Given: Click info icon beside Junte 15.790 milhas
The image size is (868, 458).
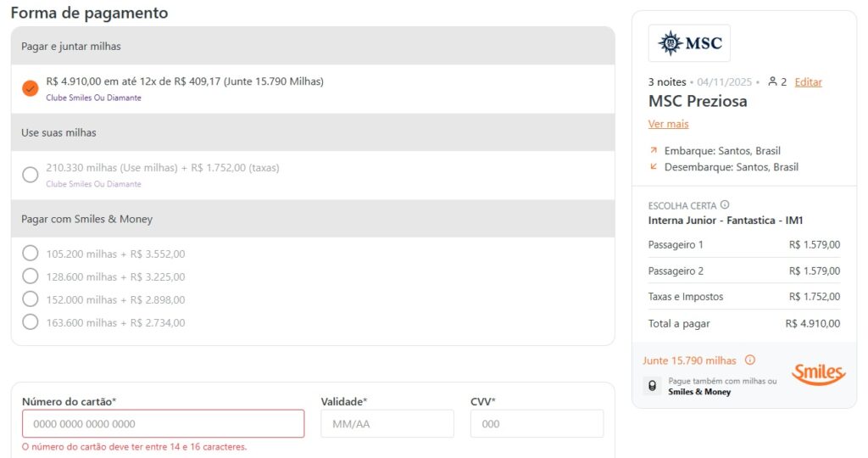Looking at the screenshot, I should pos(749,360).
